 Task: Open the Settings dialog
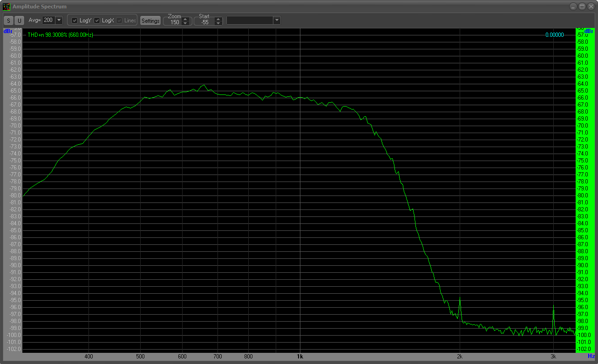(150, 21)
